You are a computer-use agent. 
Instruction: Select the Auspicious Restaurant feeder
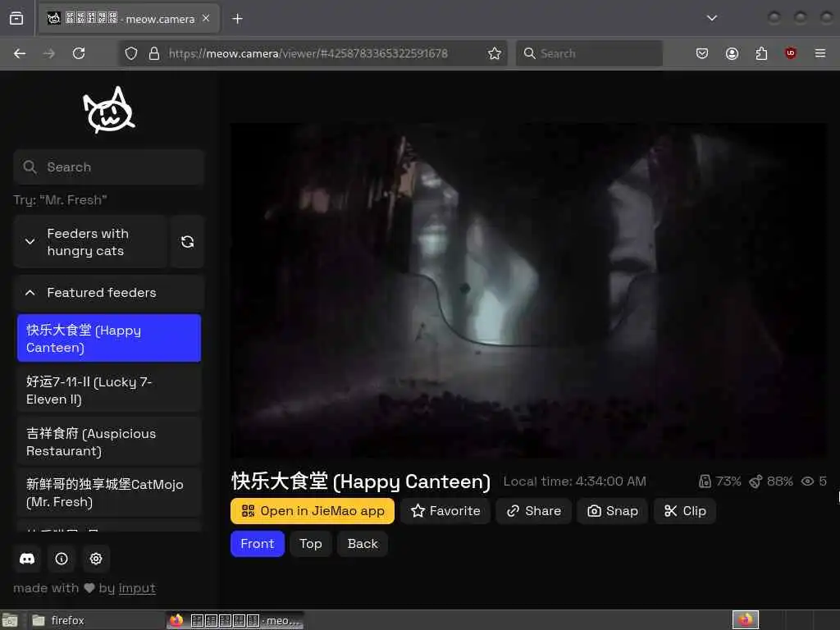coord(109,442)
